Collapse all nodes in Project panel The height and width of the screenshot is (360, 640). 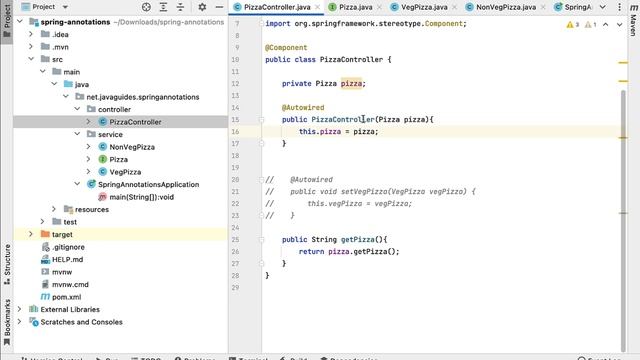[x=180, y=7]
